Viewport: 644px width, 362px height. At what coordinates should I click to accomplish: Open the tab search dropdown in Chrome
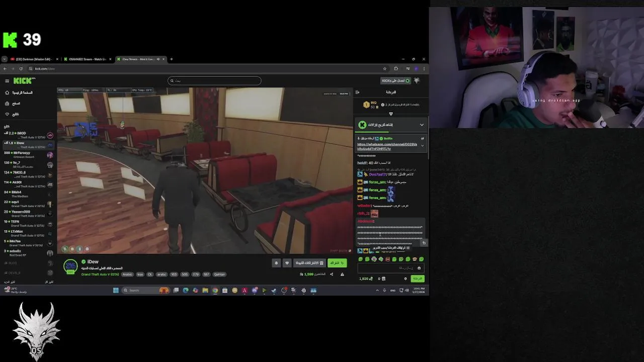pos(4,59)
